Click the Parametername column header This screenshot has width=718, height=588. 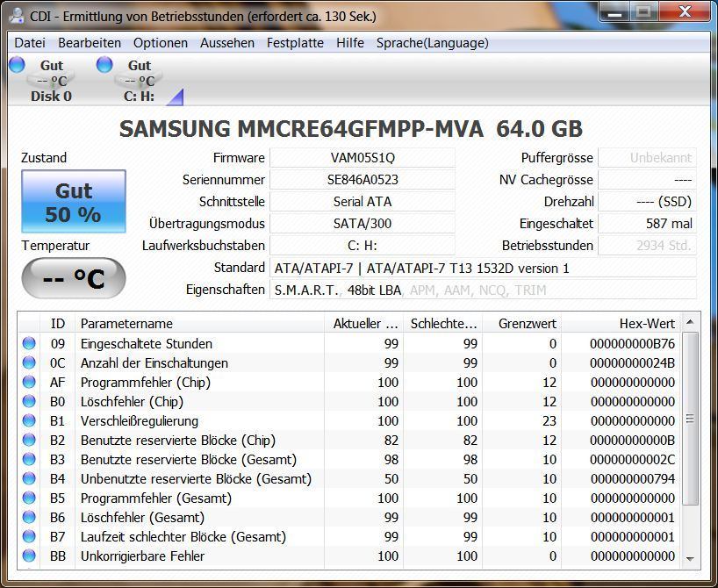point(199,323)
